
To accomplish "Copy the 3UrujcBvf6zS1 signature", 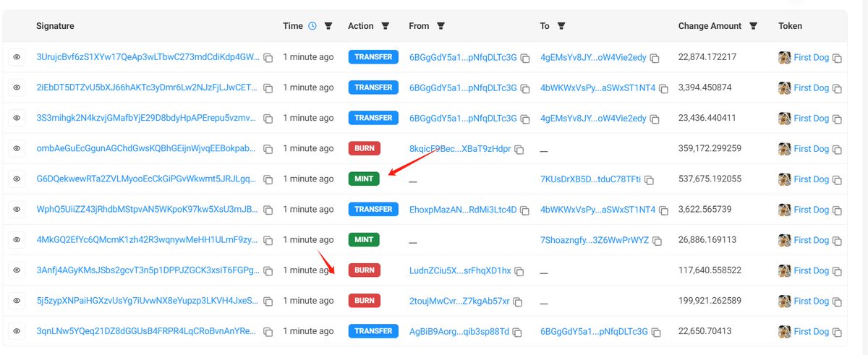I will 268,58.
